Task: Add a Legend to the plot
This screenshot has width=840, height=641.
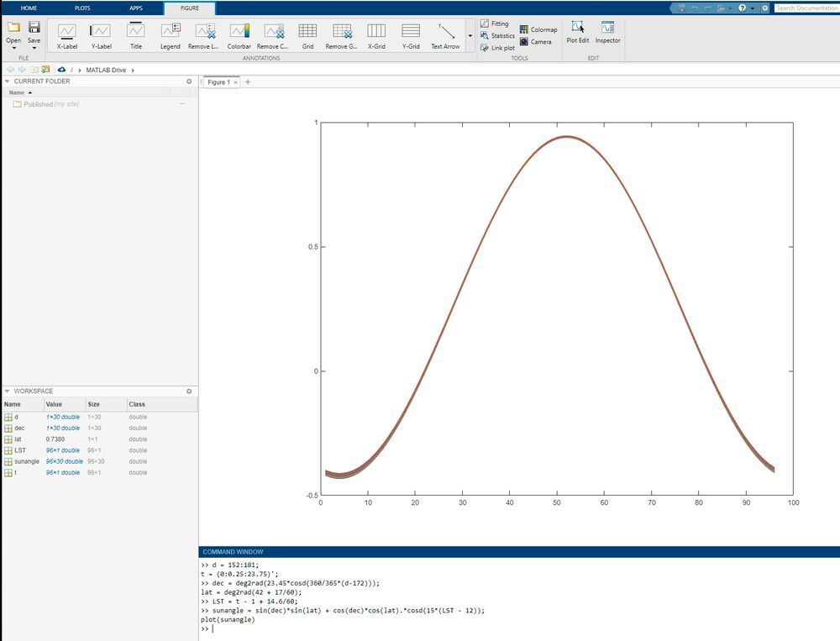Action: 171,36
